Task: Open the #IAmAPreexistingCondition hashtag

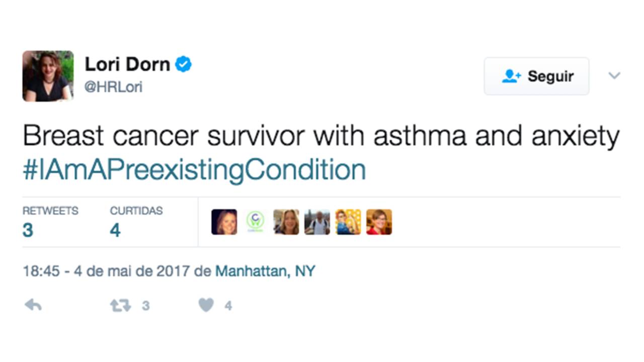Action: click(194, 170)
